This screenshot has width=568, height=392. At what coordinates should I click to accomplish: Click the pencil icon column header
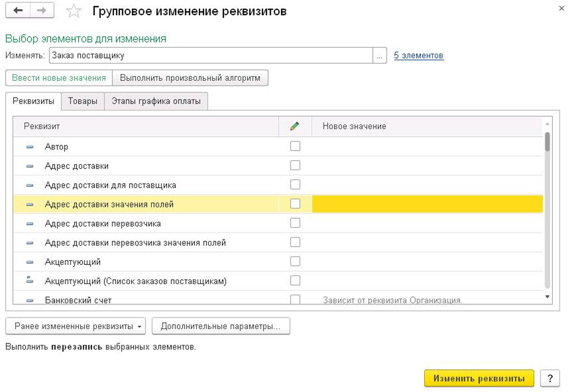[295, 126]
